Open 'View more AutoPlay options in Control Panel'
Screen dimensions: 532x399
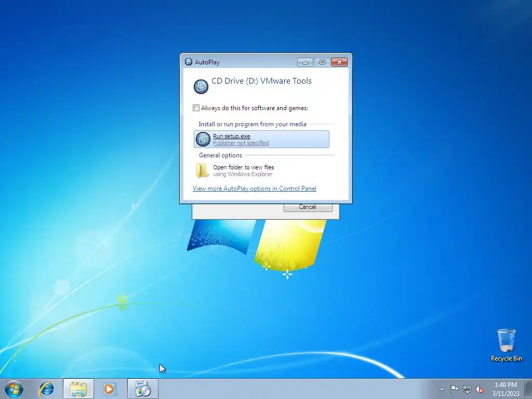click(x=255, y=189)
